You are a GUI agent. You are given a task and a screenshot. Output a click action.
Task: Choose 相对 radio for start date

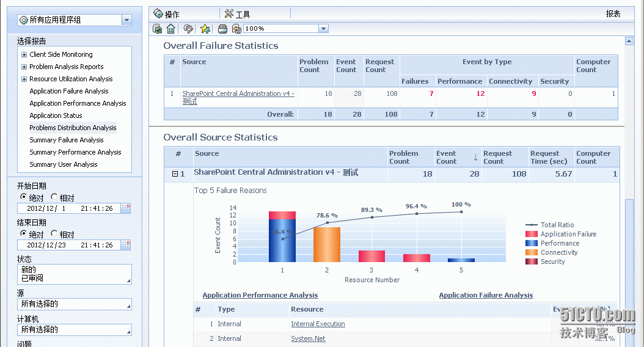point(54,197)
